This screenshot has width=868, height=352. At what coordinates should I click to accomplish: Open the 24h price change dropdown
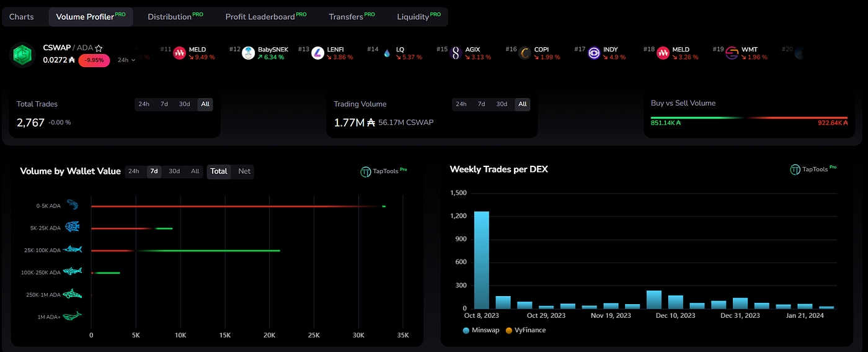126,60
